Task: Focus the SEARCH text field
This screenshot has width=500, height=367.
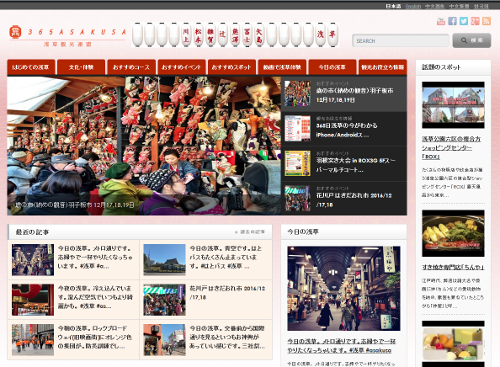Action: click(401, 41)
